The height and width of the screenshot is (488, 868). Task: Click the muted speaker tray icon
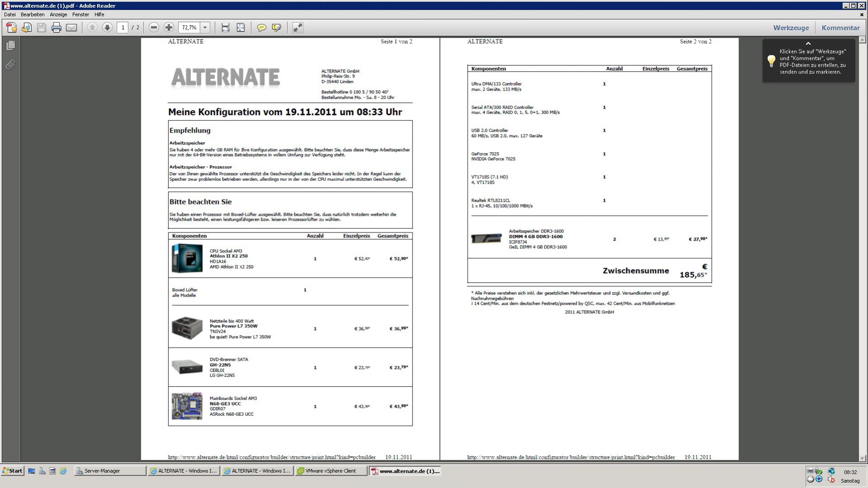point(831,479)
